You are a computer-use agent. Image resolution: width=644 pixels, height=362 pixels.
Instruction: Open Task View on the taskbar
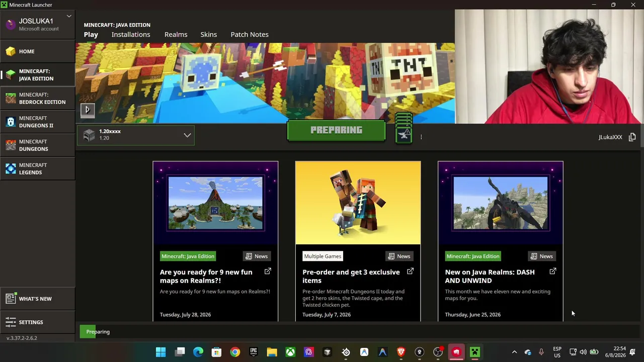coord(180,352)
